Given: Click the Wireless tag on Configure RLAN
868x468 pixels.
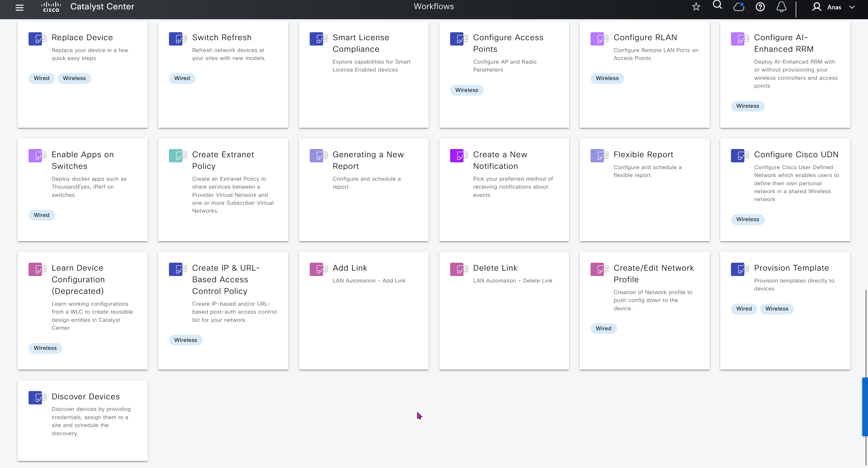Looking at the screenshot, I should (x=607, y=78).
